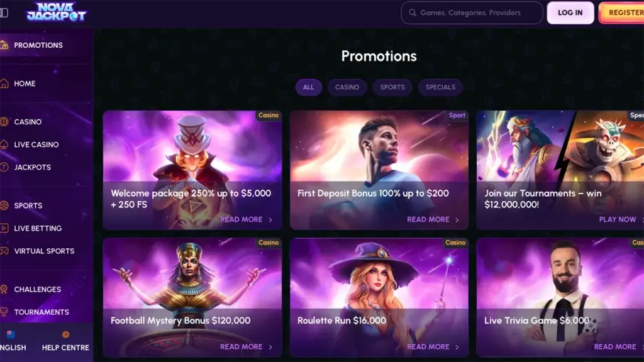Click the Jackpots number-seven icon

point(4,167)
